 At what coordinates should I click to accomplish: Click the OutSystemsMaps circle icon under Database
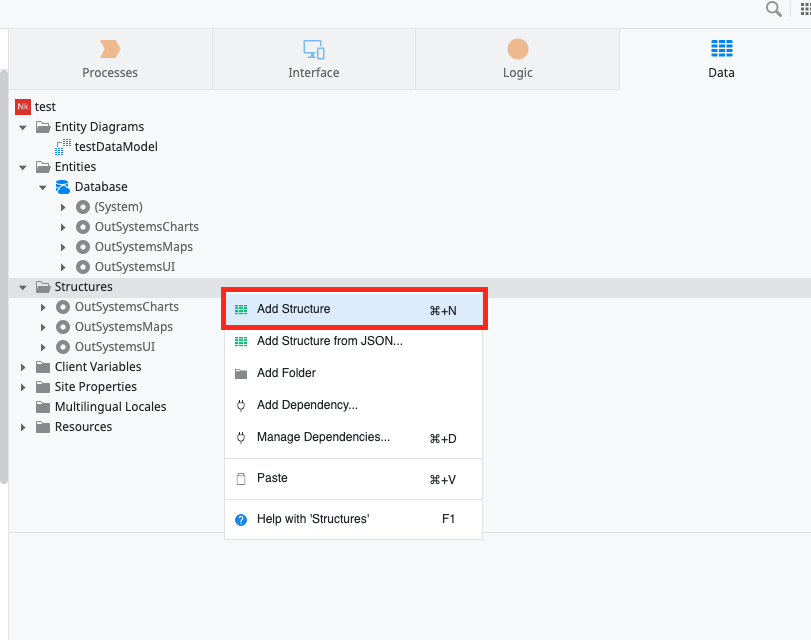(83, 247)
